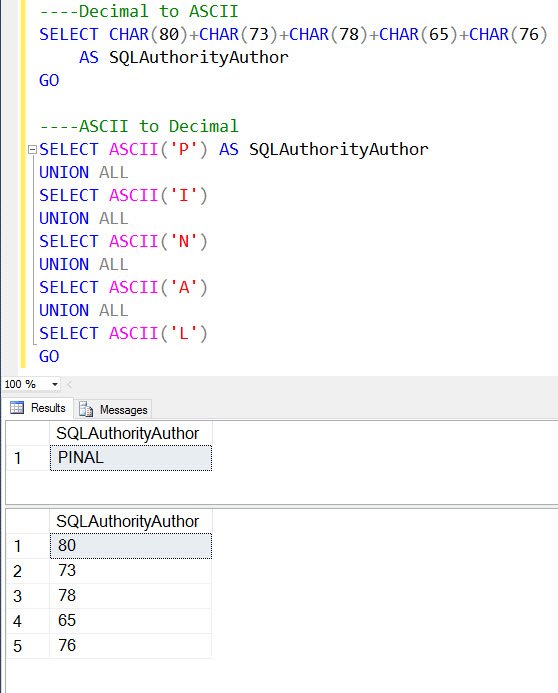Place cursor on 'Decimal to ASCII' comment line
Viewport: 558px width, 693px height.
(x=139, y=11)
